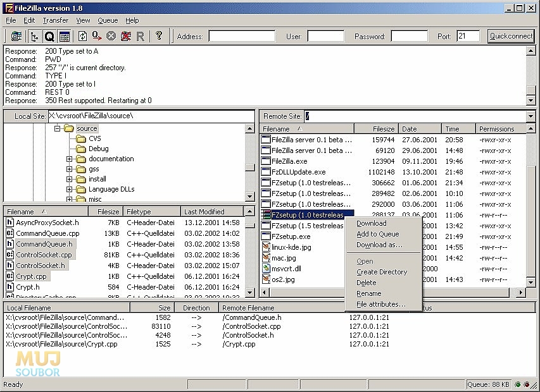Click the Disconnect toolbar icon
This screenshot has height=392, width=540.
click(x=126, y=36)
